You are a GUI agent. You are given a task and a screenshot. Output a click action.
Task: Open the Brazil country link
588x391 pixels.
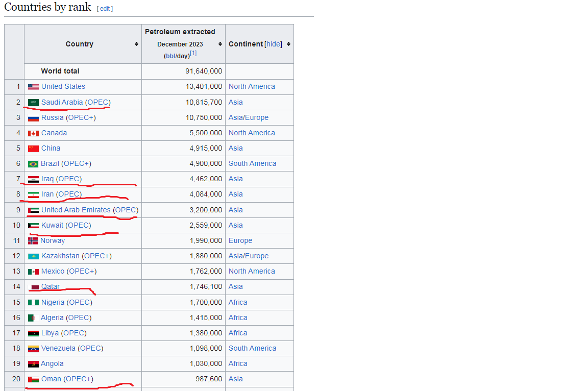click(x=50, y=164)
